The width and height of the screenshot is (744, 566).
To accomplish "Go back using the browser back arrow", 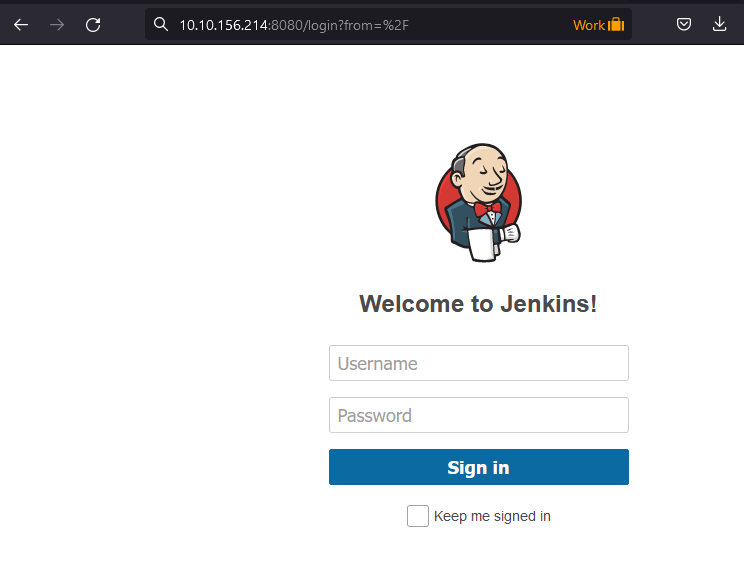I will 21,25.
